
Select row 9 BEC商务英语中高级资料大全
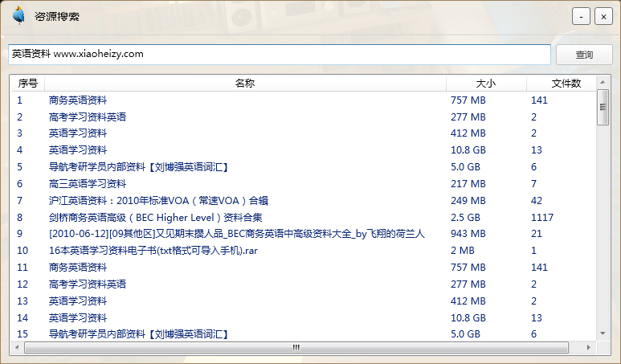click(x=236, y=234)
